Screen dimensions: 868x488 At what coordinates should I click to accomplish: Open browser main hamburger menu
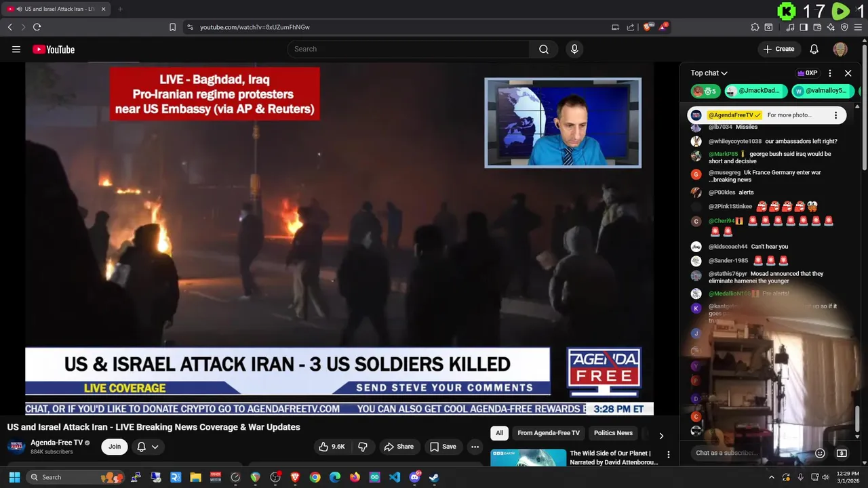858,27
